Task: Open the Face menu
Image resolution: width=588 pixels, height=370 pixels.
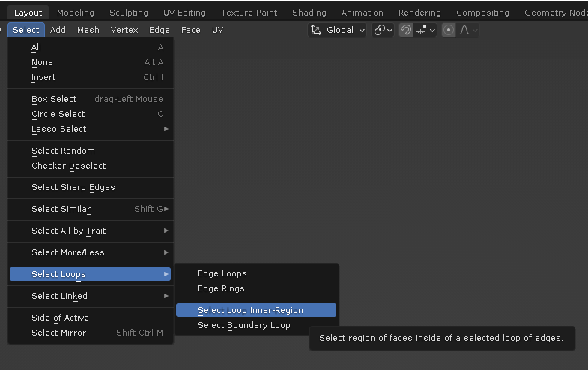Action: click(190, 30)
